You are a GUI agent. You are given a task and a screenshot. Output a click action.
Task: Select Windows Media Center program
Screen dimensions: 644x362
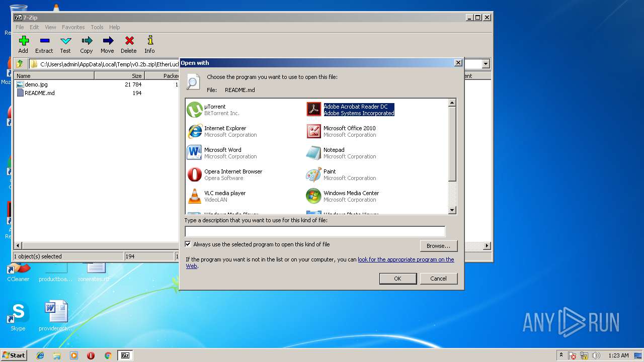point(343,196)
